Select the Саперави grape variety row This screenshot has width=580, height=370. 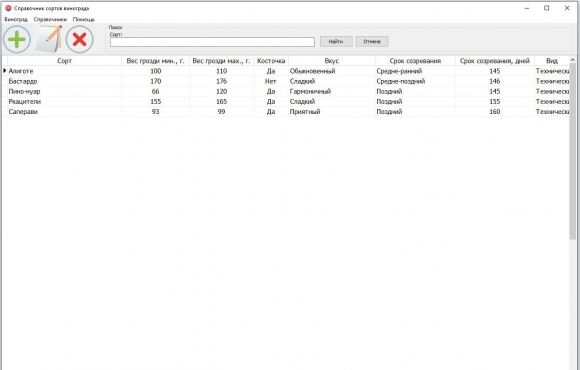point(286,111)
